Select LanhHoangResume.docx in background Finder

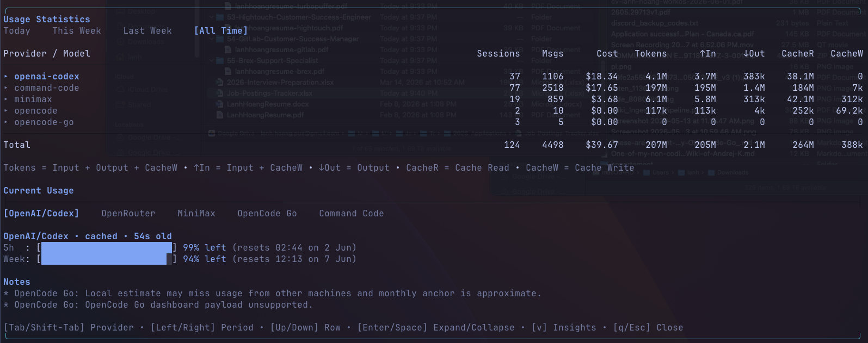[268, 104]
